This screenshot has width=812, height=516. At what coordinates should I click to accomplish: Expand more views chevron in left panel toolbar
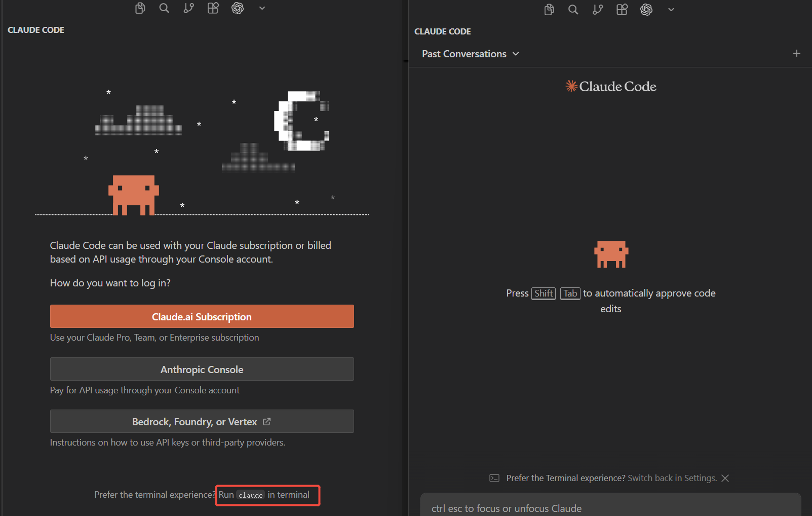(262, 8)
